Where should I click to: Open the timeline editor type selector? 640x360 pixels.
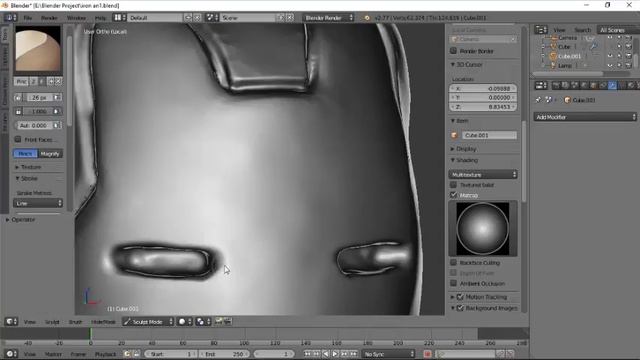pyautogui.click(x=11, y=354)
